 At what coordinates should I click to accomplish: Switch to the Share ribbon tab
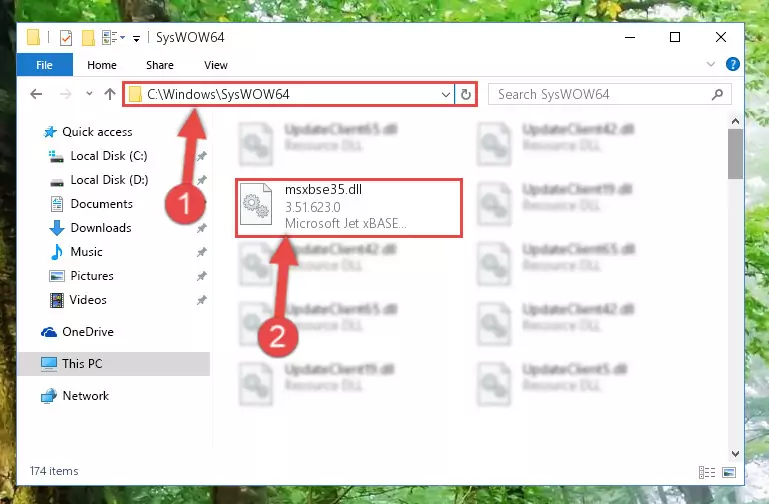(x=160, y=65)
